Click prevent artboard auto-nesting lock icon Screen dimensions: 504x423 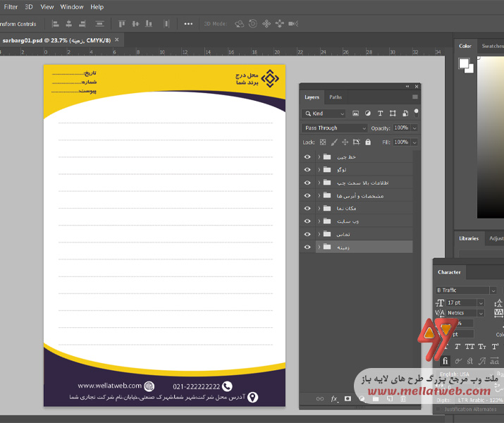tap(357, 142)
